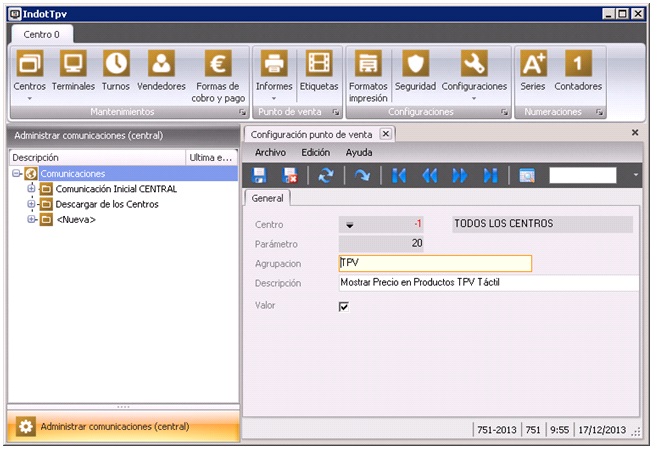The image size is (657, 452).
Task: Click the Terminales ribbon icon
Action: coord(73,66)
